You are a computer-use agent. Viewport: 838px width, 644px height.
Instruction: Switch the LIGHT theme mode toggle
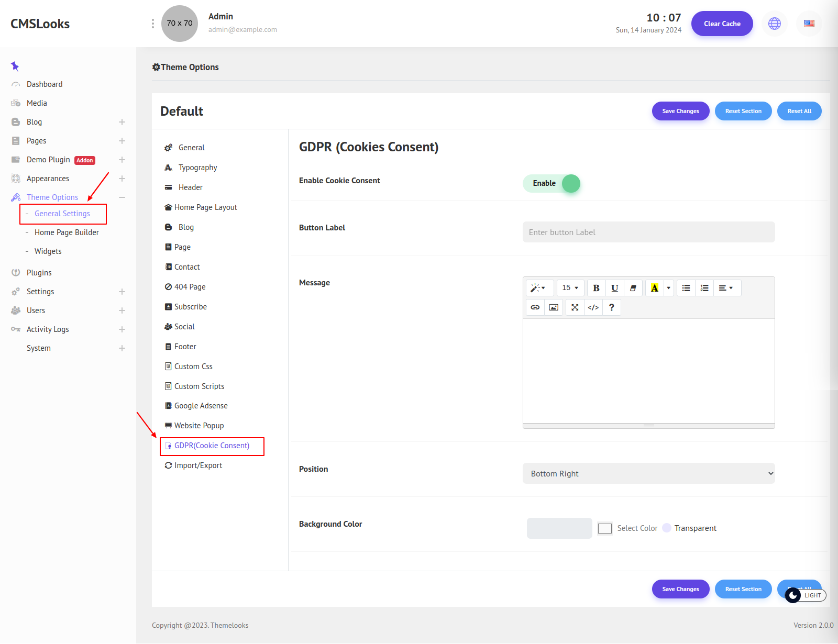coord(806,595)
